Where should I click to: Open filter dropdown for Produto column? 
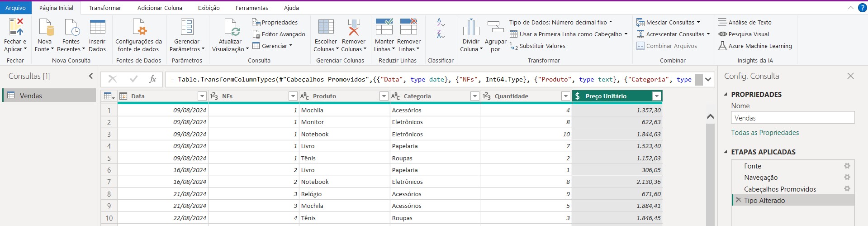tap(384, 96)
